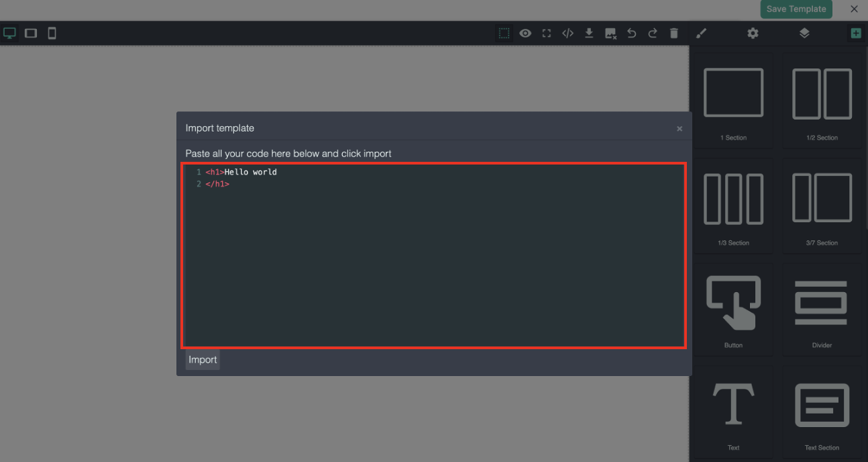Redo last change
Screen dimensions: 868x462
point(653,33)
